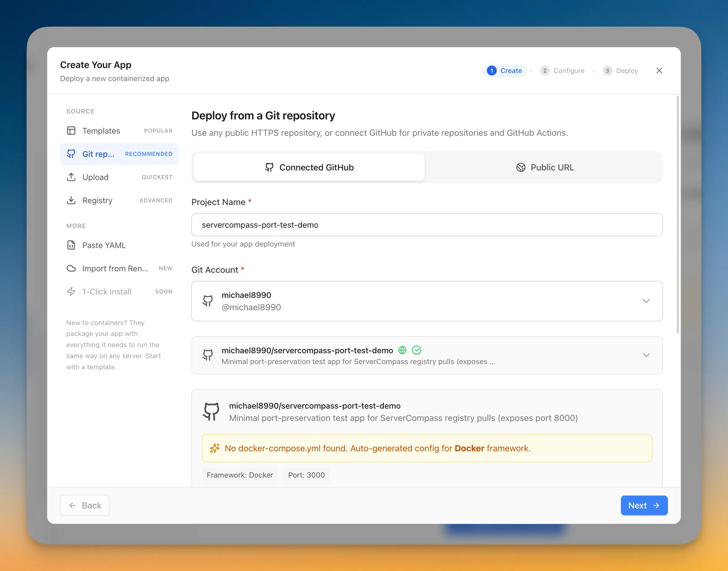Open the Git Account dropdown for michael8990
Screen dimensions: 728x571
pyautogui.click(x=427, y=301)
